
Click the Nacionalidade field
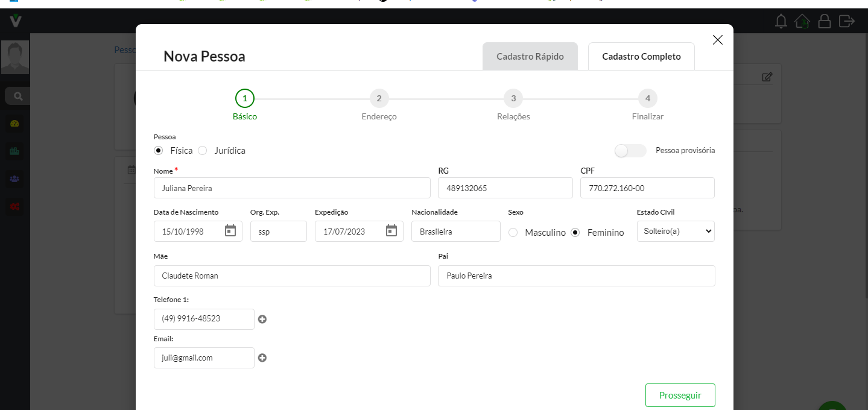(x=456, y=231)
